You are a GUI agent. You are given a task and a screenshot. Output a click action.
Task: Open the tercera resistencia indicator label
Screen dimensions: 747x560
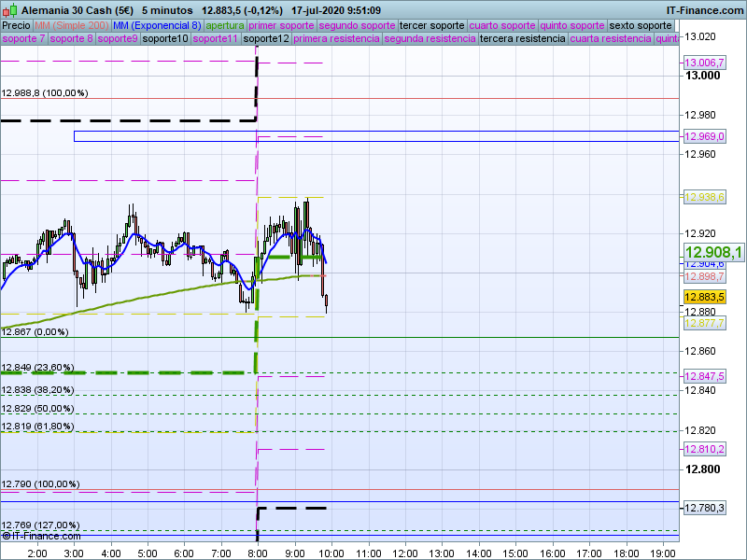(522, 39)
